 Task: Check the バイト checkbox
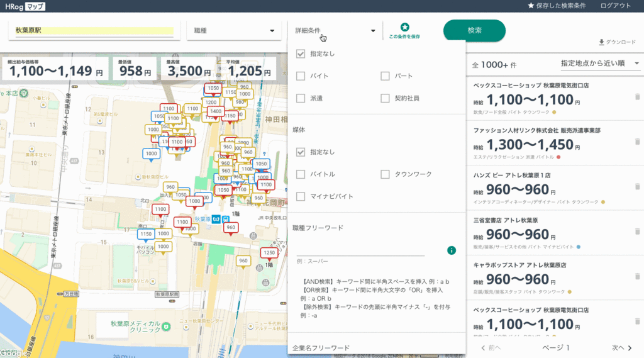tap(301, 76)
